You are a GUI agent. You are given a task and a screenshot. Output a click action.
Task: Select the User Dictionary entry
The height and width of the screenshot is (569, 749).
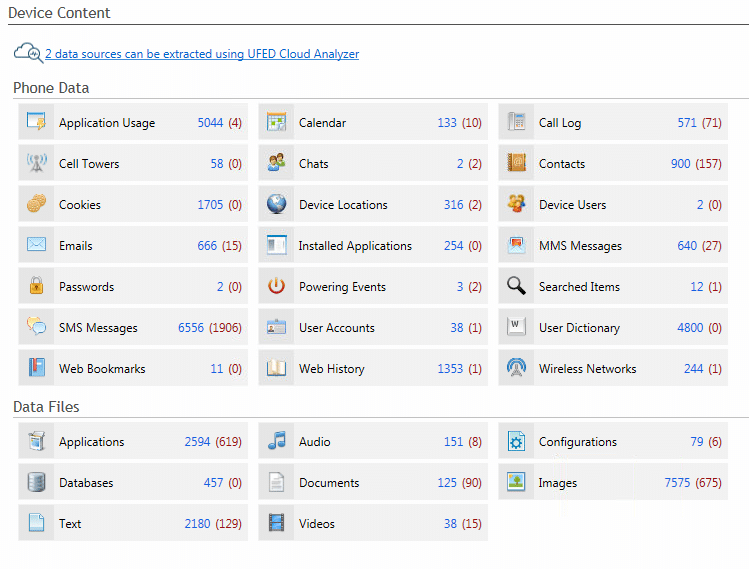[x=579, y=328]
